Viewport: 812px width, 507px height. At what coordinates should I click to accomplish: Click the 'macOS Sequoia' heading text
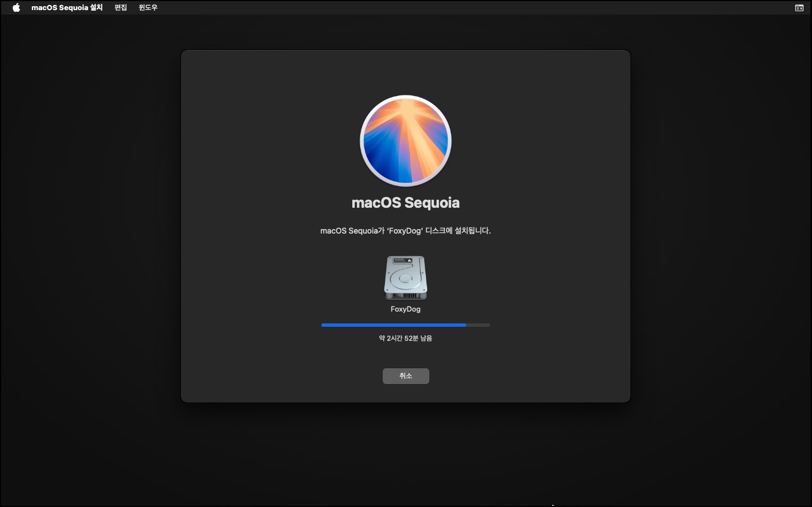(x=406, y=203)
